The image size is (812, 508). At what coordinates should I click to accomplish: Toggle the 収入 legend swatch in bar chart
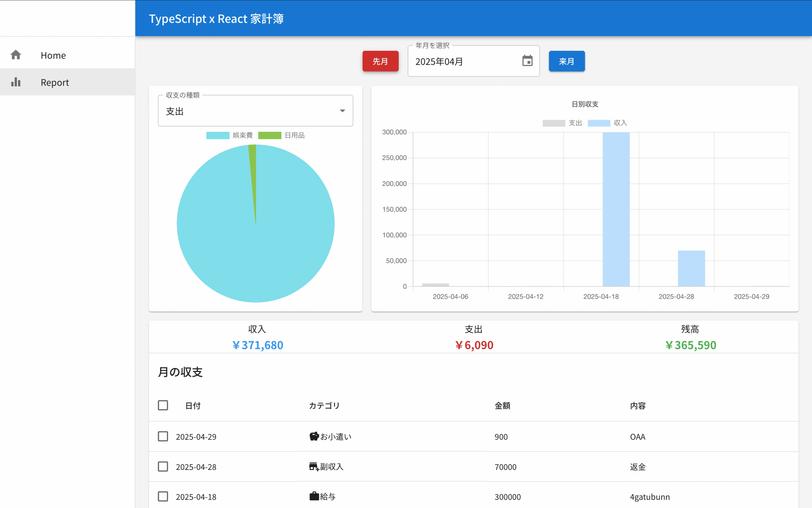(599, 123)
